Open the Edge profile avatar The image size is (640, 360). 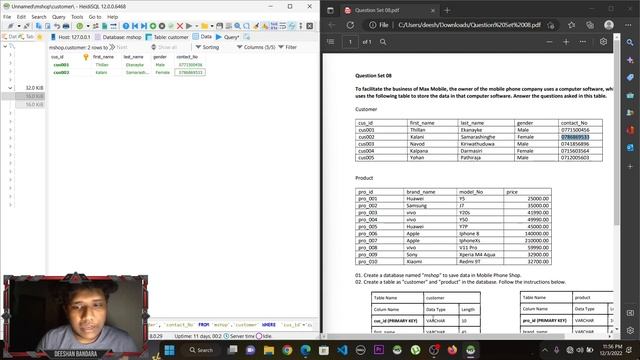pyautogui.click(x=609, y=25)
